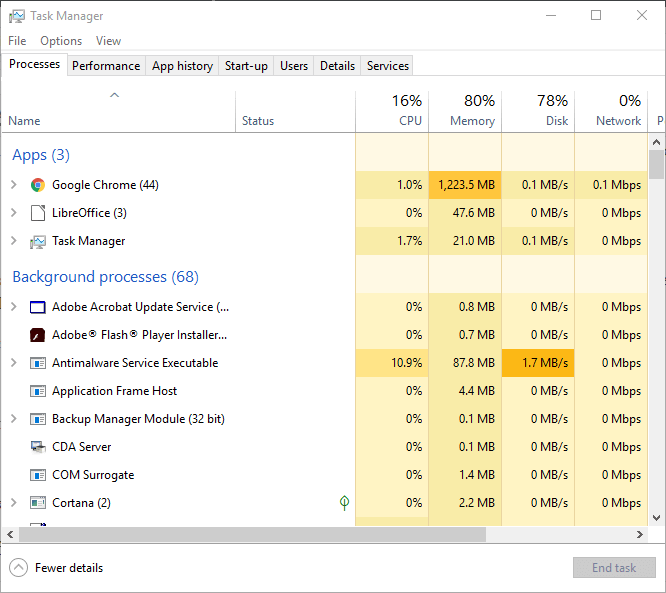The image size is (666, 593).
Task: Expand the Google Chrome process group
Action: click(14, 185)
